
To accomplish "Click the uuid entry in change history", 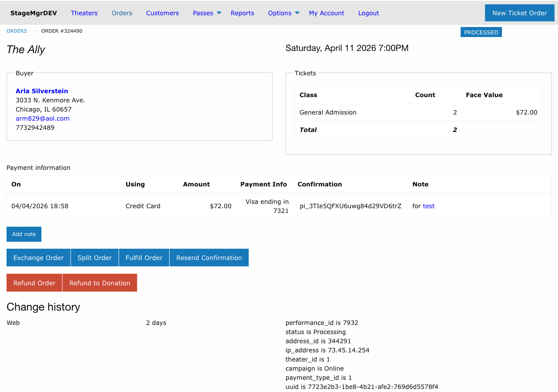I will tap(362, 387).
